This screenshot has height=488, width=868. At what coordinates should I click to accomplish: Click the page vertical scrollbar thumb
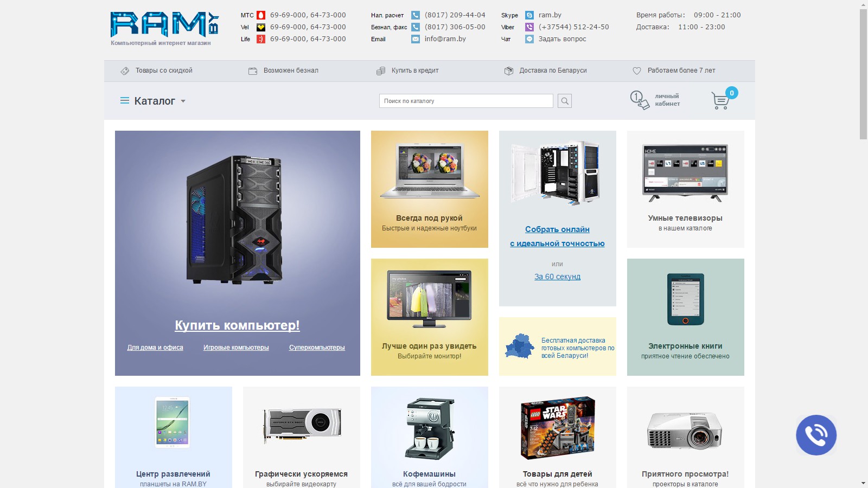(864, 74)
